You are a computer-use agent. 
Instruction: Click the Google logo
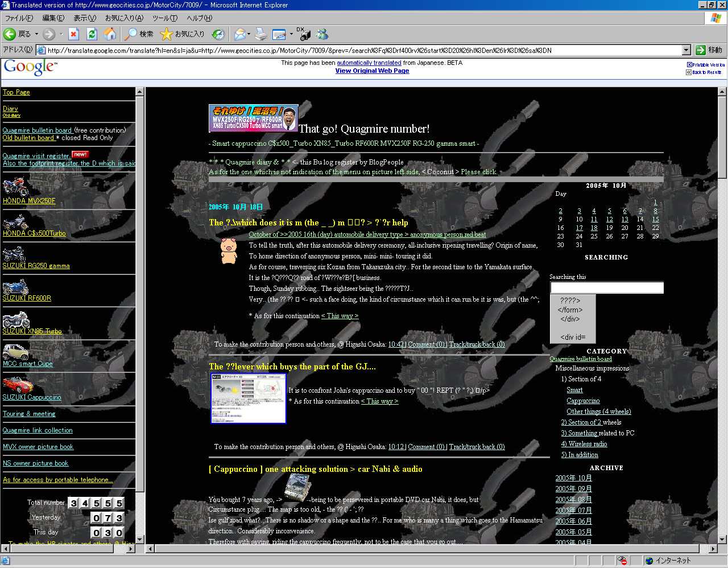click(x=30, y=67)
